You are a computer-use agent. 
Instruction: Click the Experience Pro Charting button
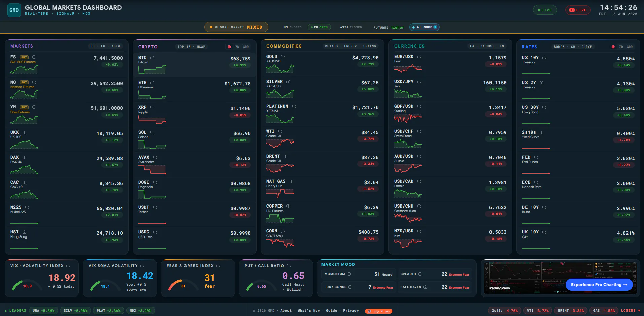[599, 285]
